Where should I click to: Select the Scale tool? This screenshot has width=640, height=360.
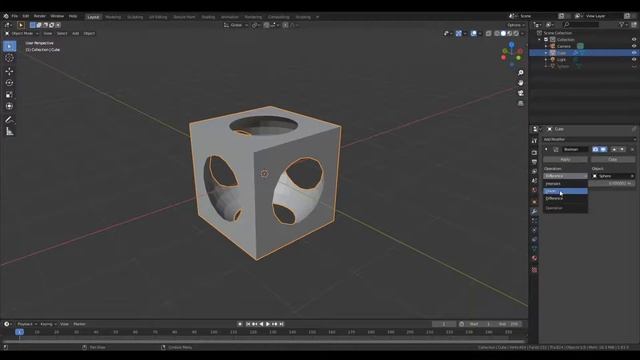pyautogui.click(x=9, y=95)
